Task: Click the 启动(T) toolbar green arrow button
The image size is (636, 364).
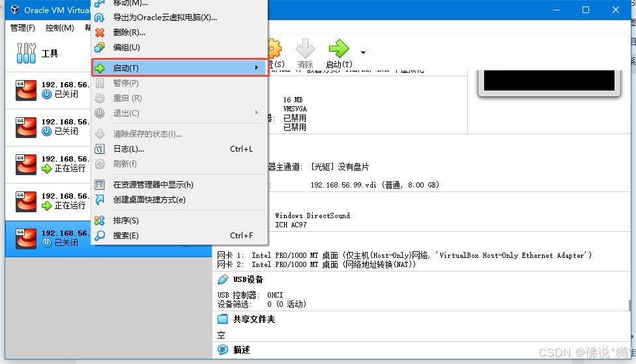Action: [x=339, y=53]
